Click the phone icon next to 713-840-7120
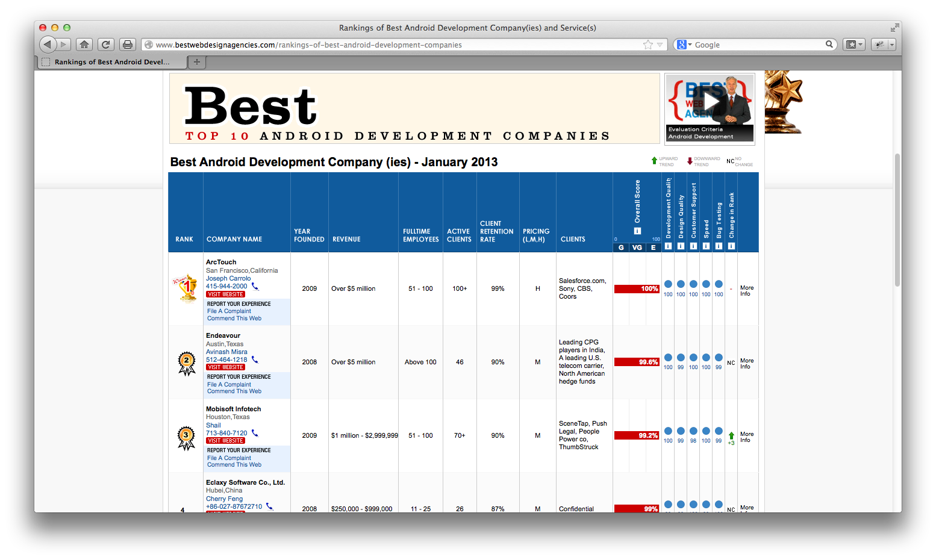The height and width of the screenshot is (560, 936). pyautogui.click(x=255, y=433)
